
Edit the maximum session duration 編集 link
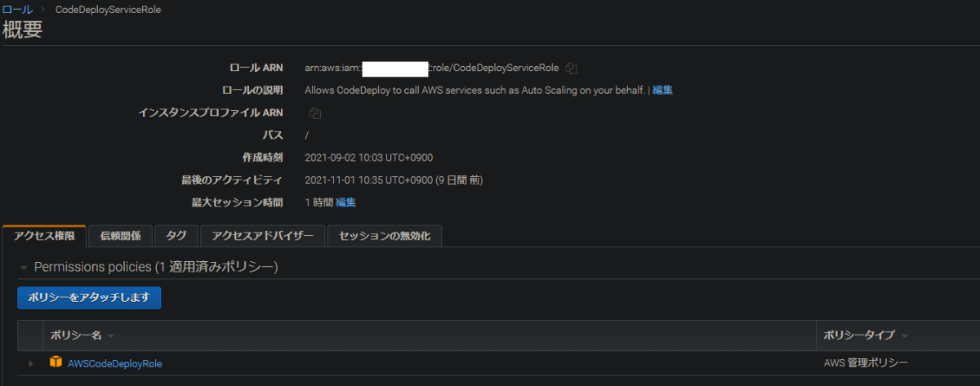345,202
